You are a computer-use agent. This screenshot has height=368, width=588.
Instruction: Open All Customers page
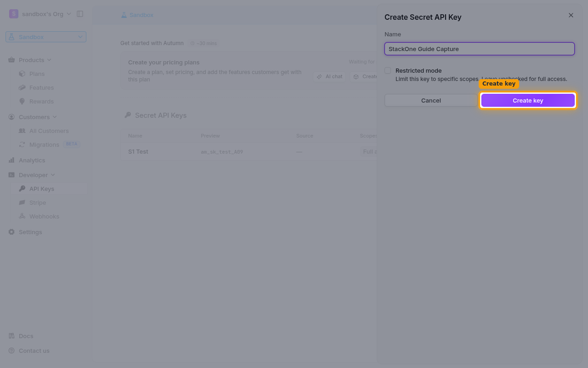[49, 131]
